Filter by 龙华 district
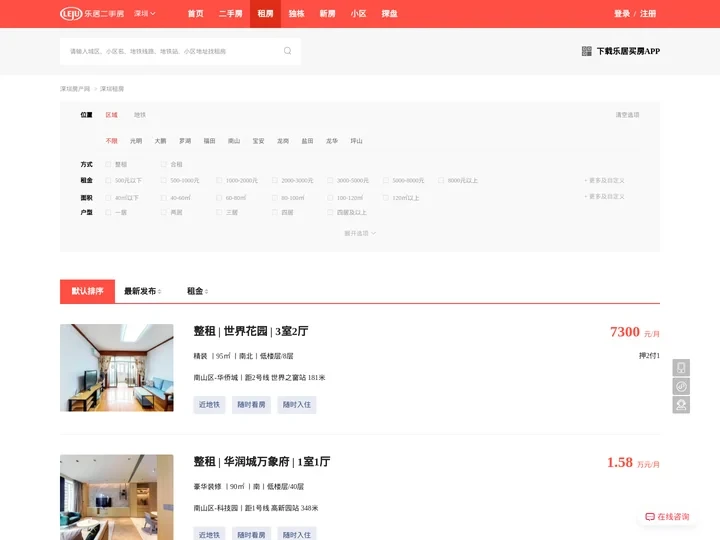This screenshot has width=720, height=540. click(332, 141)
